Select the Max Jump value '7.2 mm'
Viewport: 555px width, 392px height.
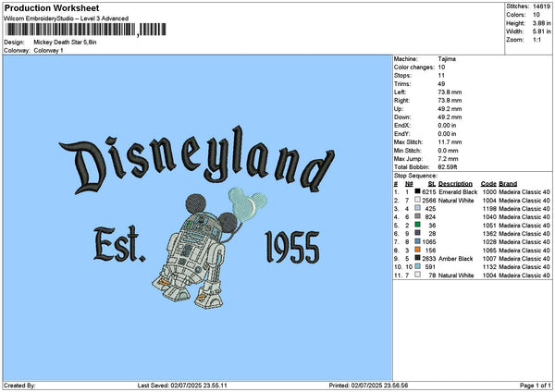tap(448, 159)
